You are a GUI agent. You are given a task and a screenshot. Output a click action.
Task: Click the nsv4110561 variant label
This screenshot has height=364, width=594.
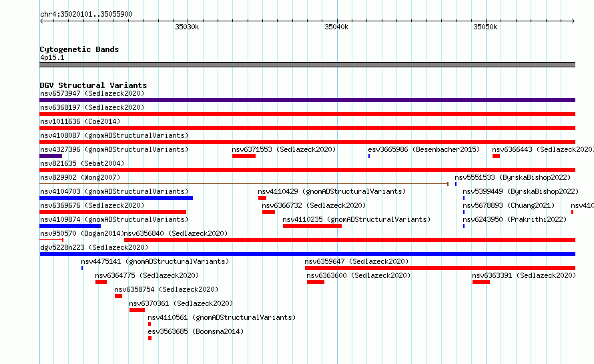[x=222, y=317]
